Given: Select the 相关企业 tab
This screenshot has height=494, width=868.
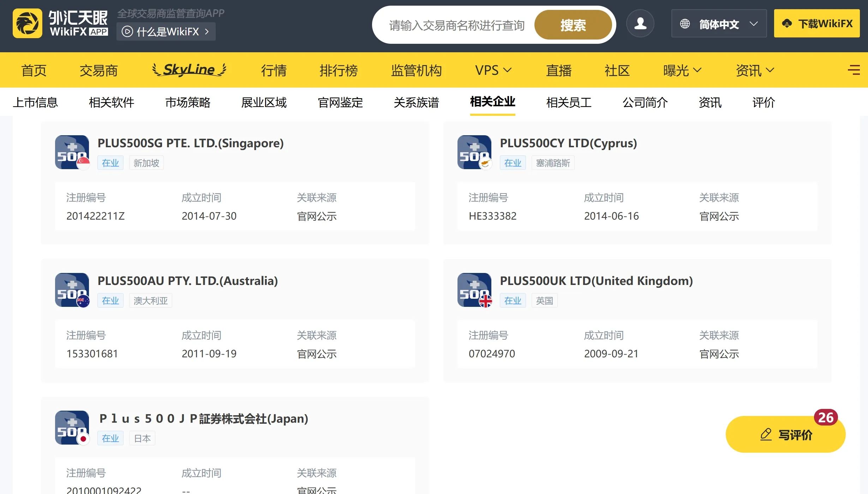Looking at the screenshot, I should (493, 102).
